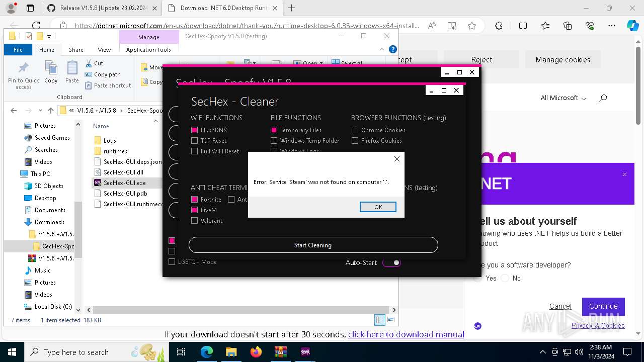The height and width of the screenshot is (362, 644).
Task: Uncheck the FiveM checkbox
Action: coord(195,210)
